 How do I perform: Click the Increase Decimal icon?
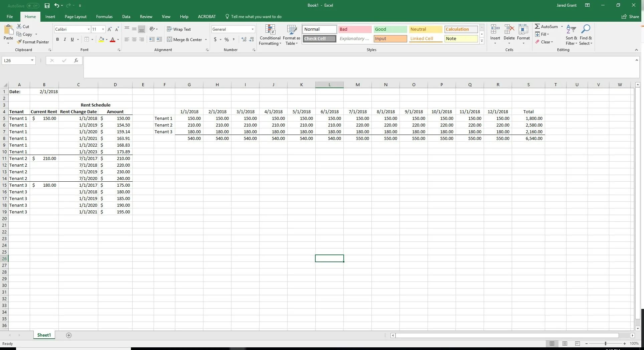click(x=244, y=39)
